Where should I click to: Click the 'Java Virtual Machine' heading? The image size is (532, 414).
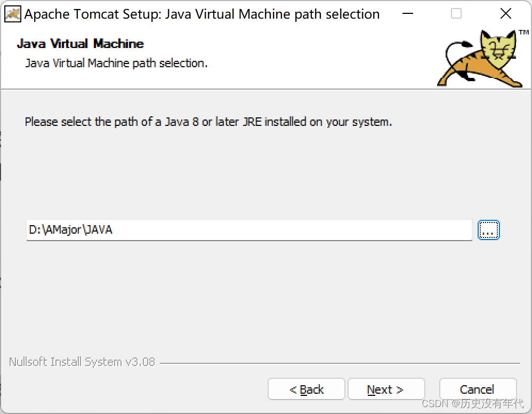pos(80,44)
